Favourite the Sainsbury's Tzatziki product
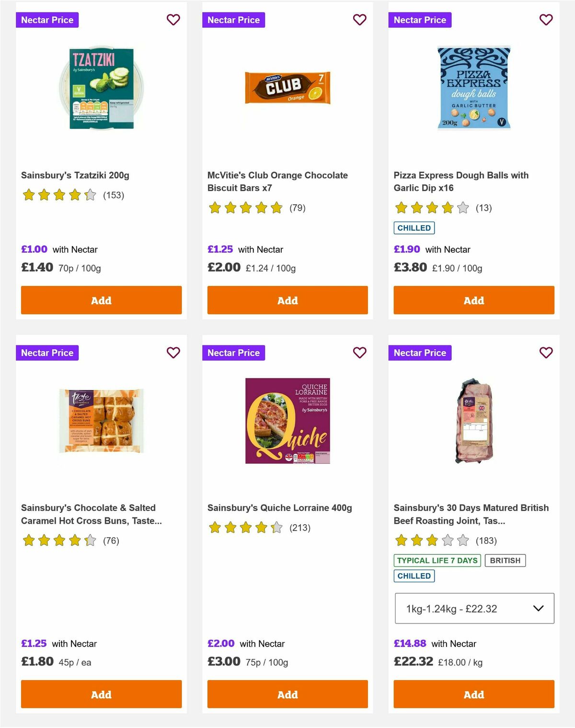 click(x=173, y=20)
